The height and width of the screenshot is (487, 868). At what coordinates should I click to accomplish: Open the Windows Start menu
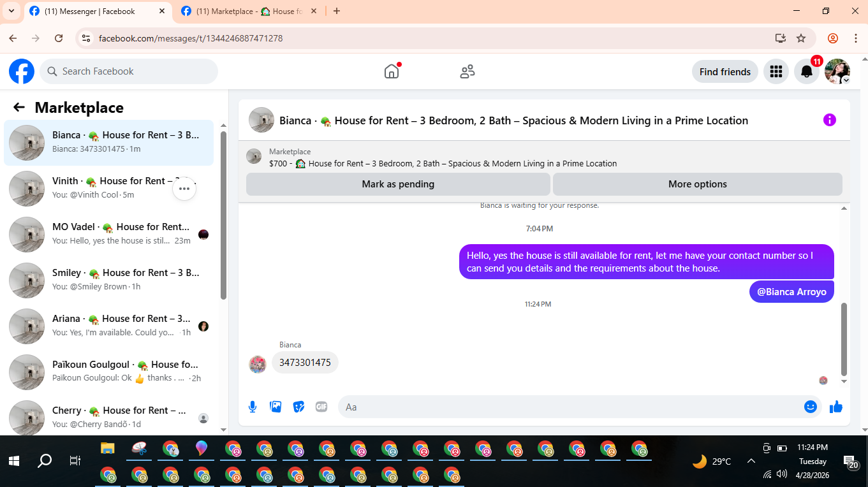pos(13,461)
